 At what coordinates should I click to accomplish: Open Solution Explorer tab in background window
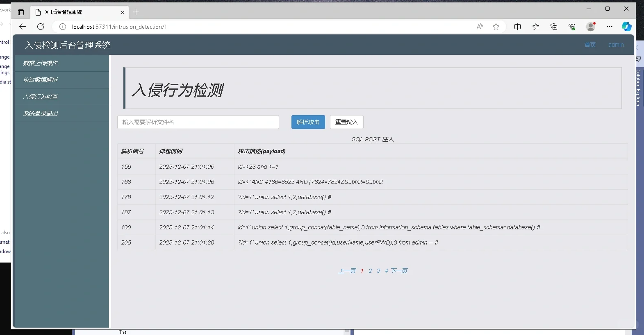tap(638, 88)
